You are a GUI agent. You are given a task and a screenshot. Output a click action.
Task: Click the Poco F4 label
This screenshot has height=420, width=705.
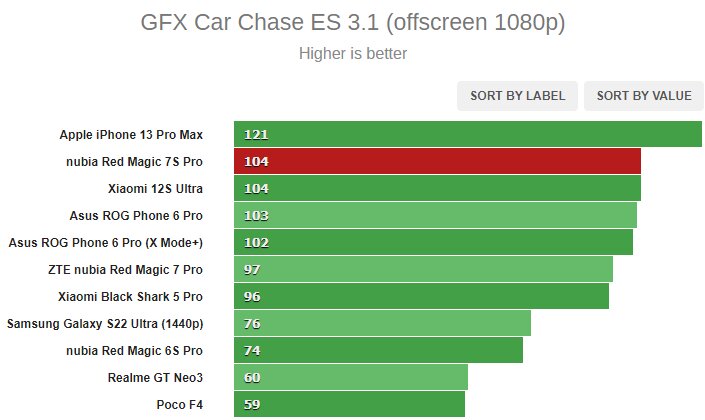click(x=179, y=404)
